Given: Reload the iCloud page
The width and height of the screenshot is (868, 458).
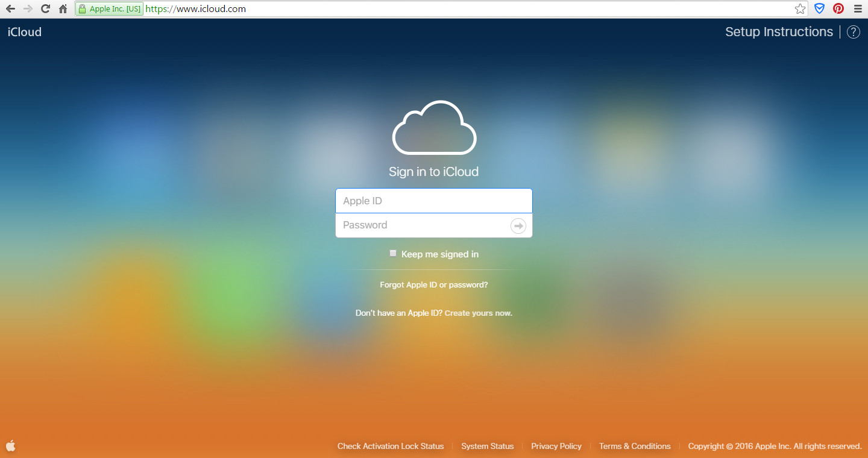Looking at the screenshot, I should (x=45, y=9).
